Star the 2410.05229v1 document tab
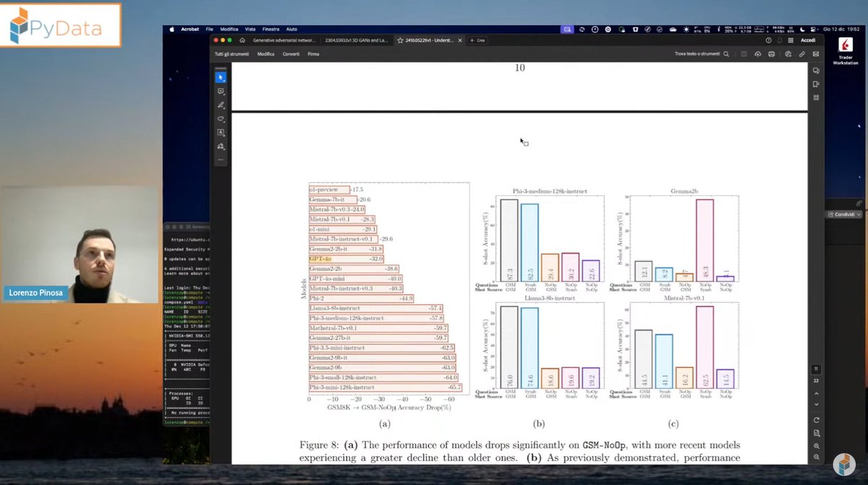Screen dimensions: 868x485 tap(399, 40)
